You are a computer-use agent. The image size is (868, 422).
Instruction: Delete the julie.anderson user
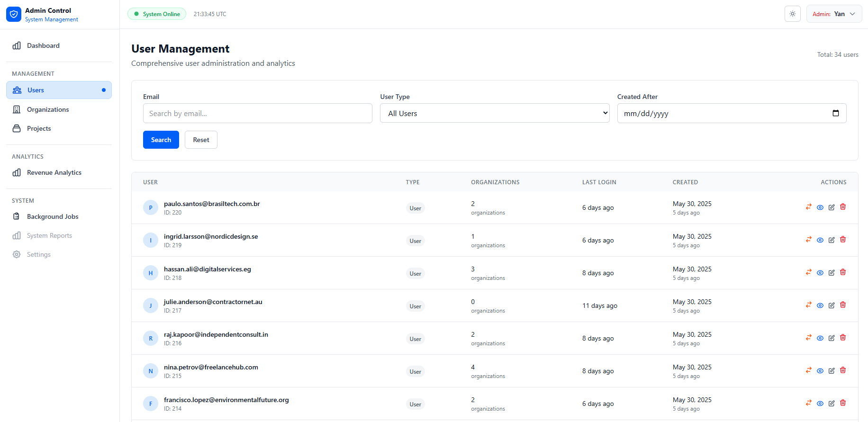point(843,305)
